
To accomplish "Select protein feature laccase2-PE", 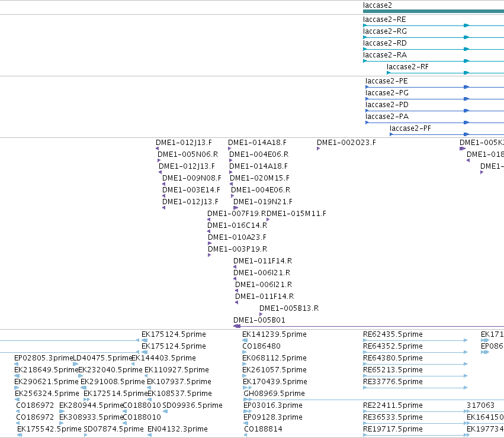I will (386, 81).
